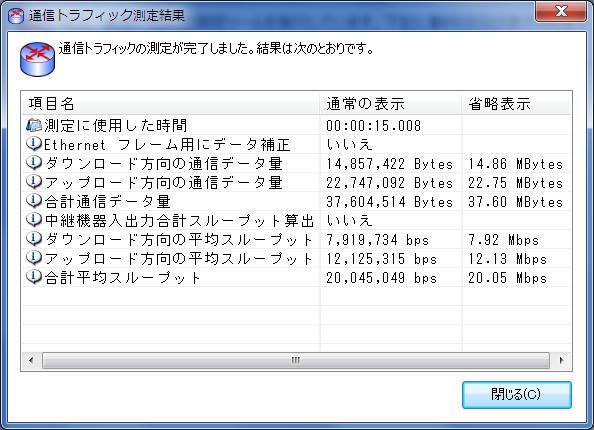Select the 20,045,049 bps total throughput value
This screenshot has height=430, width=594.
coord(381,278)
